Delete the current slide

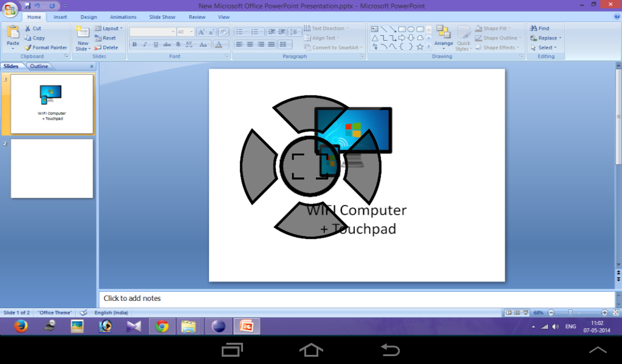[x=106, y=47]
